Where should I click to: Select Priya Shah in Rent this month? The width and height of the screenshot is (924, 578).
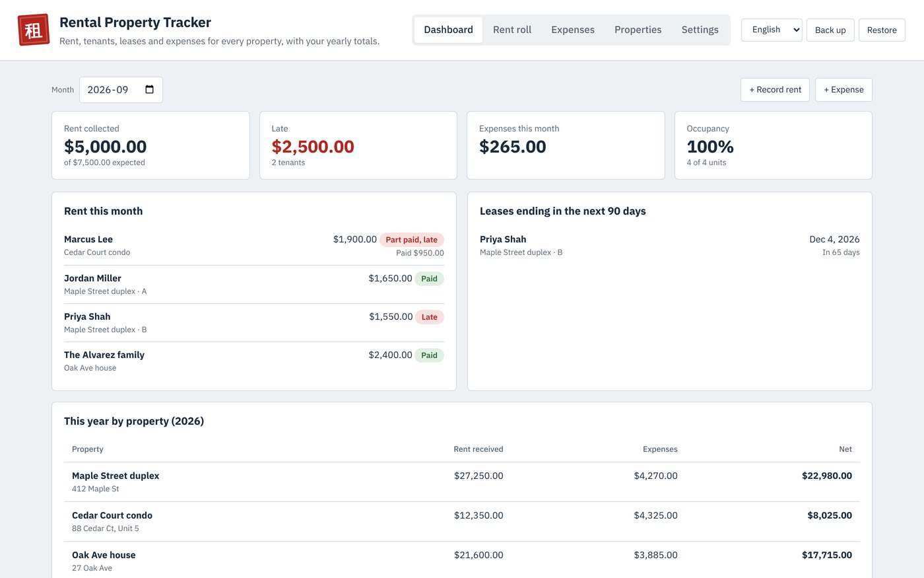point(87,316)
